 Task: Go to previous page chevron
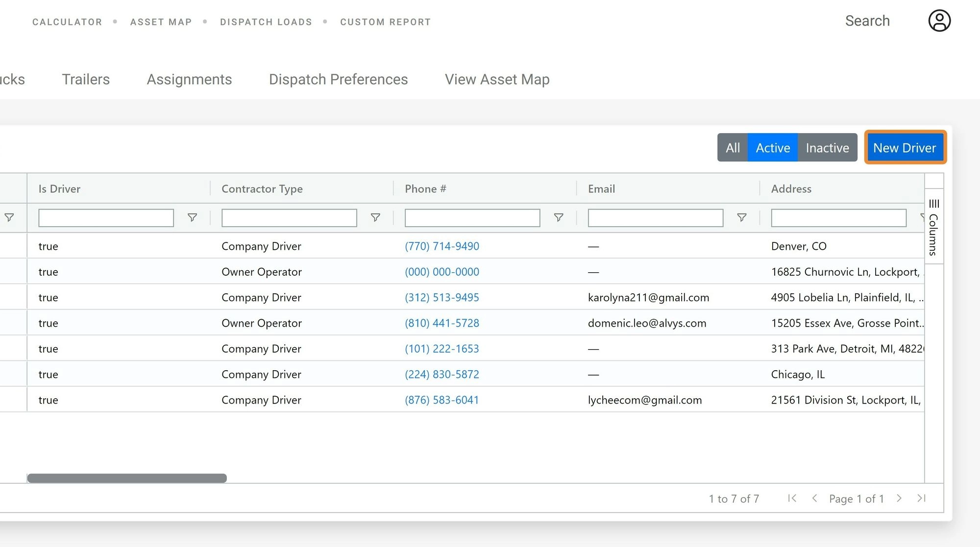pos(814,498)
